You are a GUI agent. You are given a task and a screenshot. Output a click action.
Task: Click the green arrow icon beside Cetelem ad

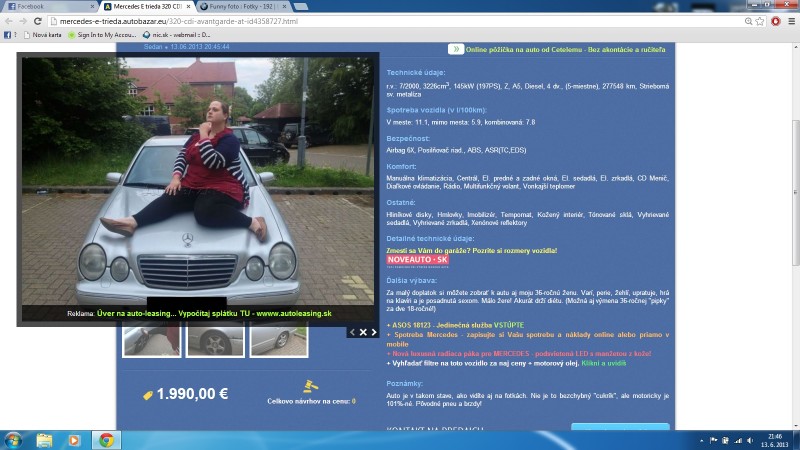pos(456,49)
